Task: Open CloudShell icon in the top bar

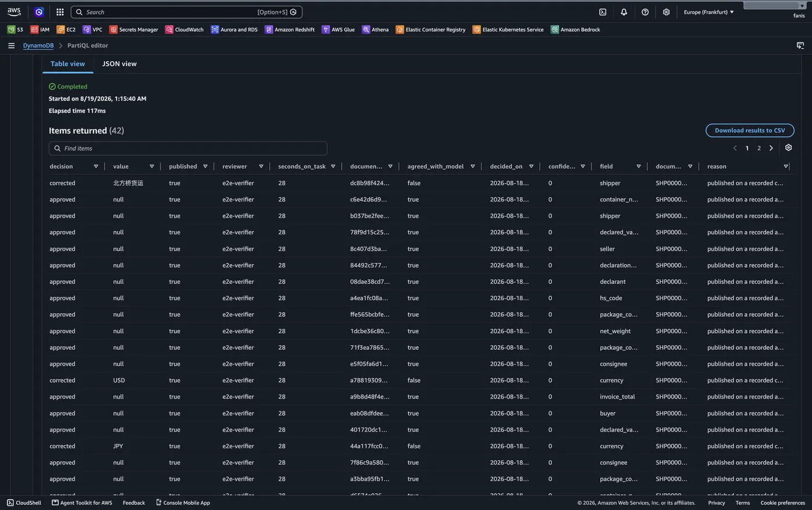Action: click(x=603, y=12)
